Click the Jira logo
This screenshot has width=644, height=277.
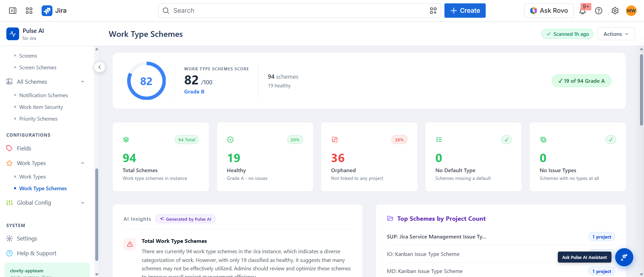coord(54,11)
